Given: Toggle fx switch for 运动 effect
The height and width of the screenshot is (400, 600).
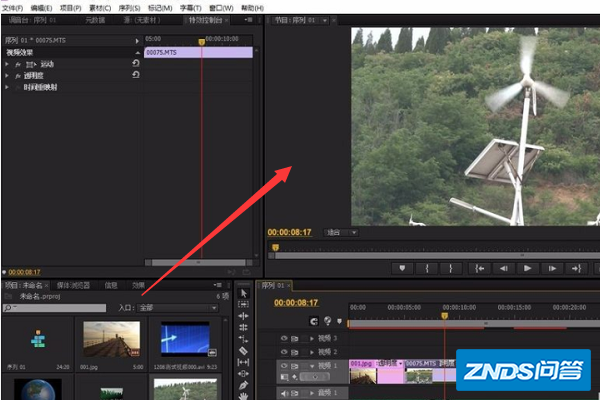Looking at the screenshot, I should click(x=18, y=65).
